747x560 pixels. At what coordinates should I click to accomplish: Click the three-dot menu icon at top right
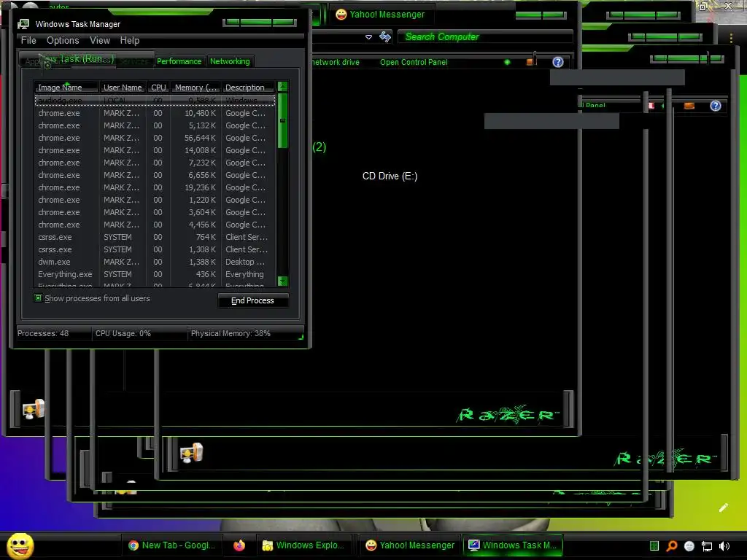(x=731, y=38)
